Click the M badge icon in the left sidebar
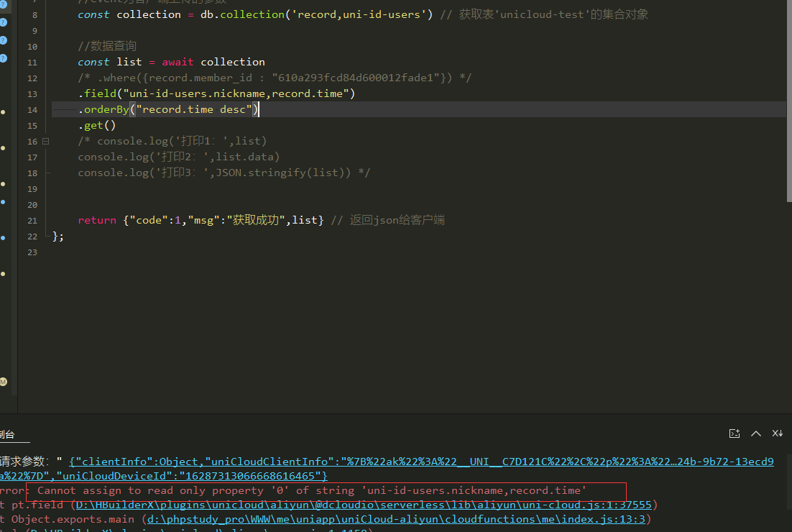This screenshot has height=532, width=792. coord(4,382)
